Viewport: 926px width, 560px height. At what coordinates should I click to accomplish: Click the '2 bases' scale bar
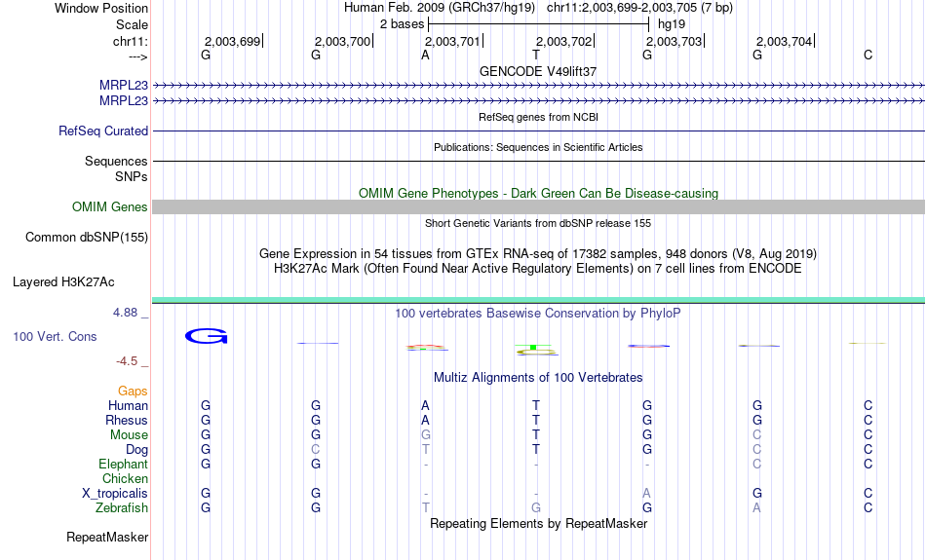pos(538,24)
